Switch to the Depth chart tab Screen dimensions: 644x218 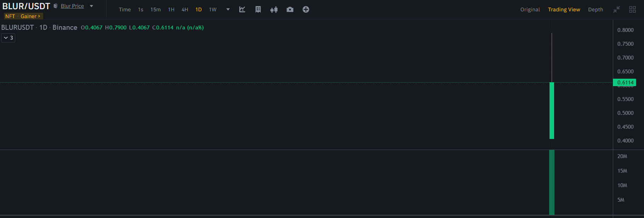(595, 10)
